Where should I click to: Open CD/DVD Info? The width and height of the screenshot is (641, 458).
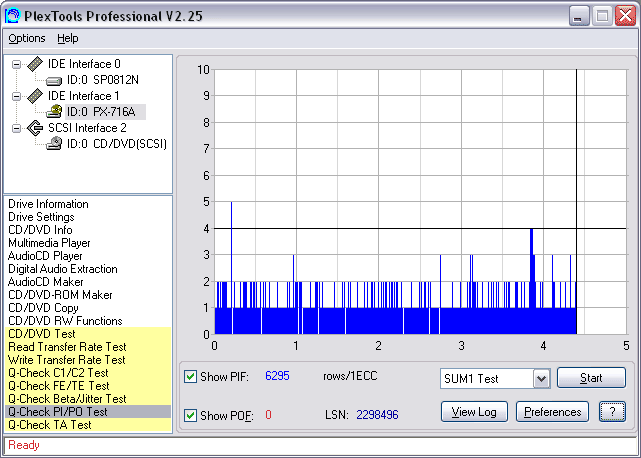40,230
